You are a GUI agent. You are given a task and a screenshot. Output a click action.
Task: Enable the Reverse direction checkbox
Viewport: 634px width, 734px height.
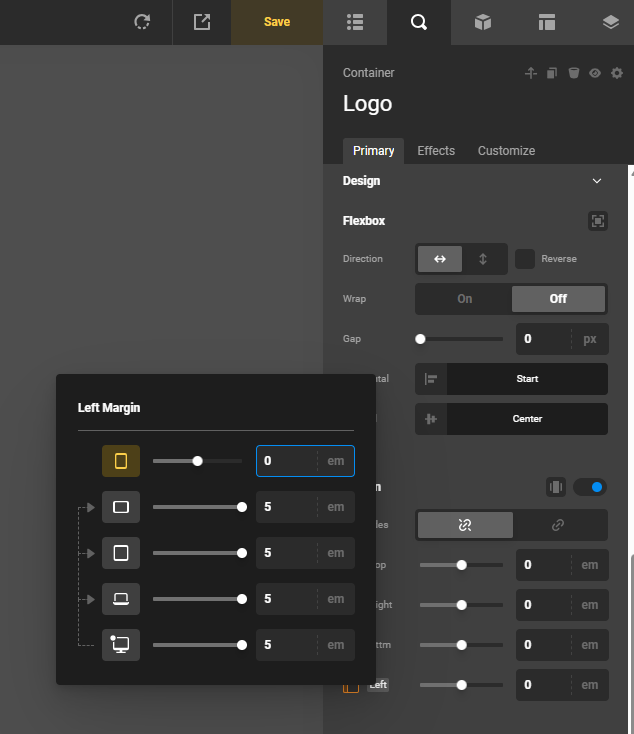pos(525,259)
